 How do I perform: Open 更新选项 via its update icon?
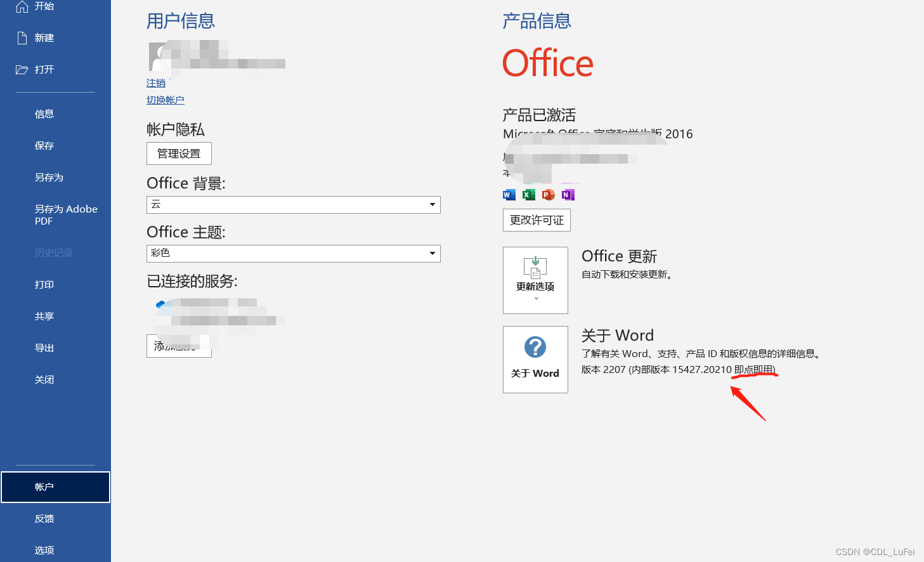[535, 269]
